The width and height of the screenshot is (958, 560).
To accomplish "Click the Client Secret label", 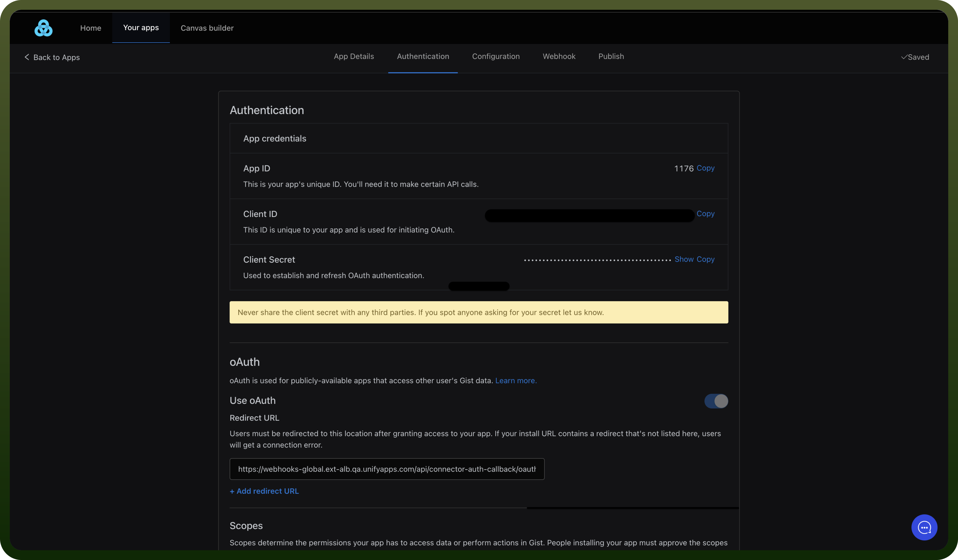I will [269, 260].
